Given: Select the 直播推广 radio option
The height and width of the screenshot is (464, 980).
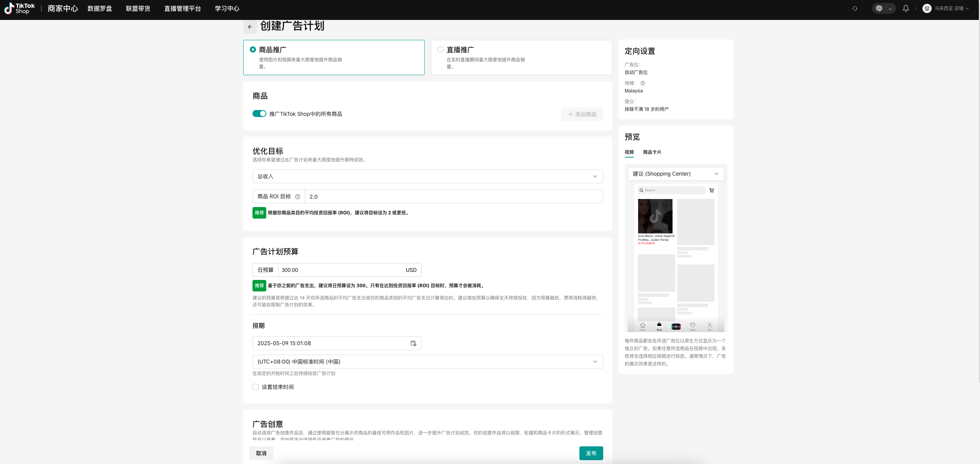Looking at the screenshot, I should pos(441,49).
